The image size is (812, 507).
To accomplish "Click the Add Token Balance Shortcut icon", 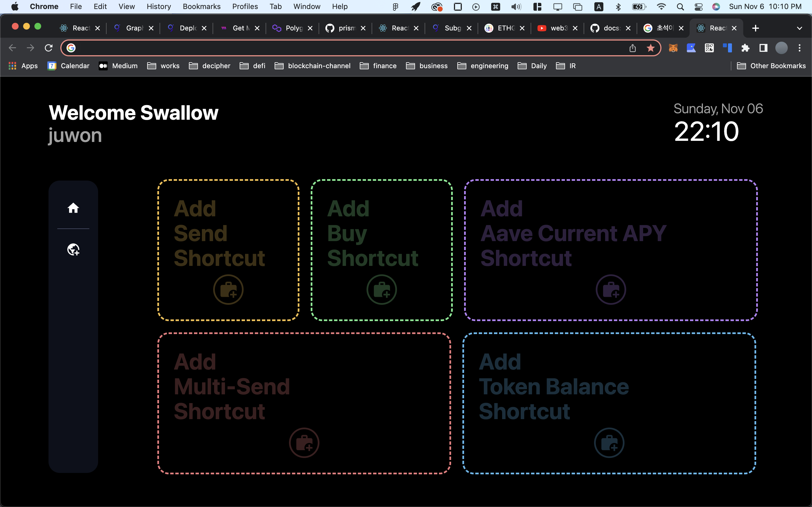I will [x=610, y=443].
